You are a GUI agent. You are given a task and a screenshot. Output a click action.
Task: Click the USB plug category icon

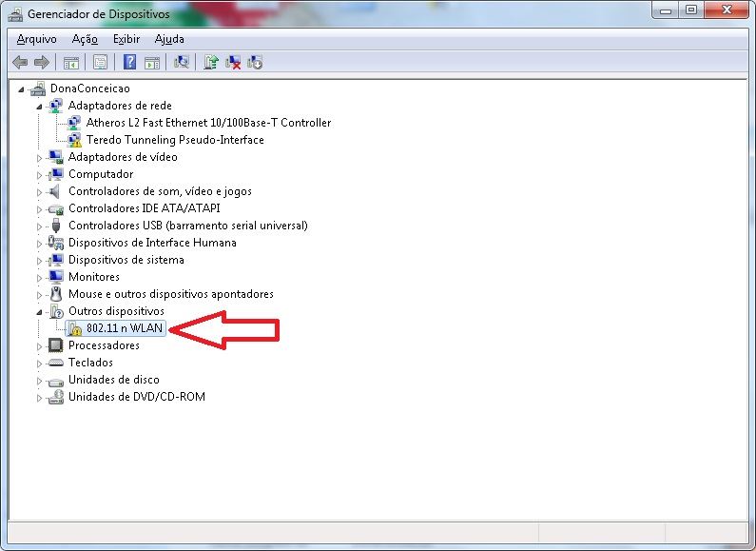coord(56,226)
